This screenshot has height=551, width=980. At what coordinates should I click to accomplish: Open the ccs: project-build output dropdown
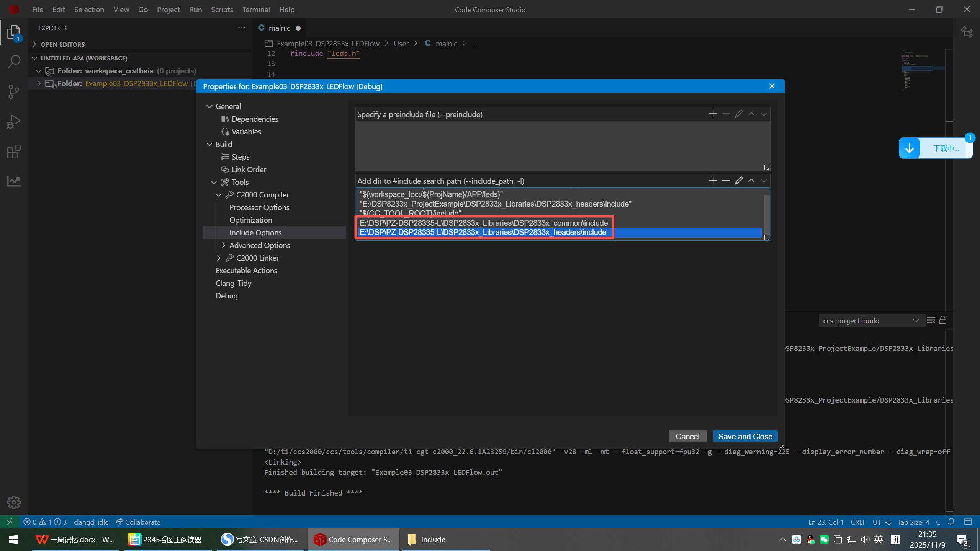point(871,321)
